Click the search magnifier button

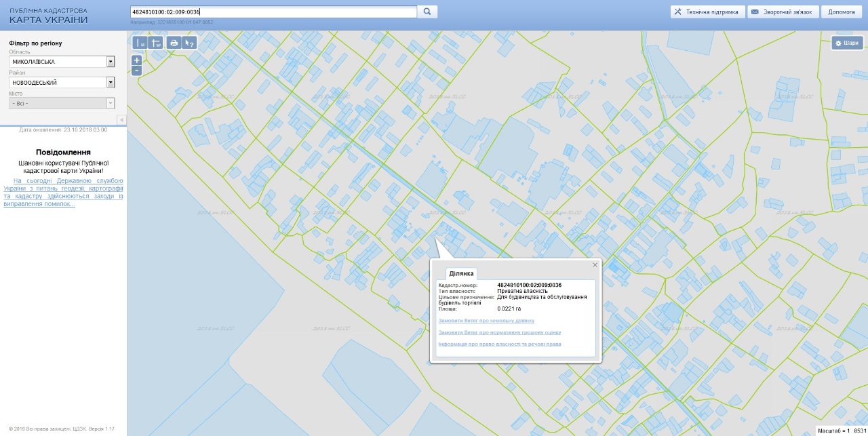[427, 12]
